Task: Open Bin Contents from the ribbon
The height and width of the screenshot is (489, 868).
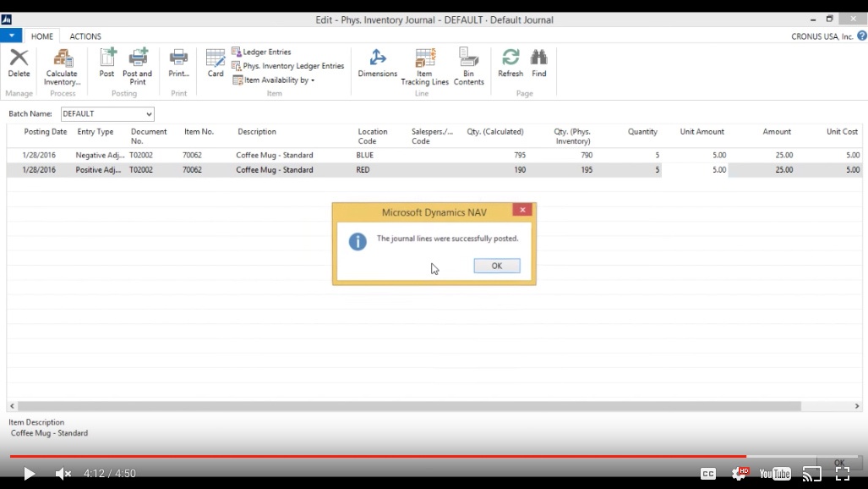Action: 469,67
